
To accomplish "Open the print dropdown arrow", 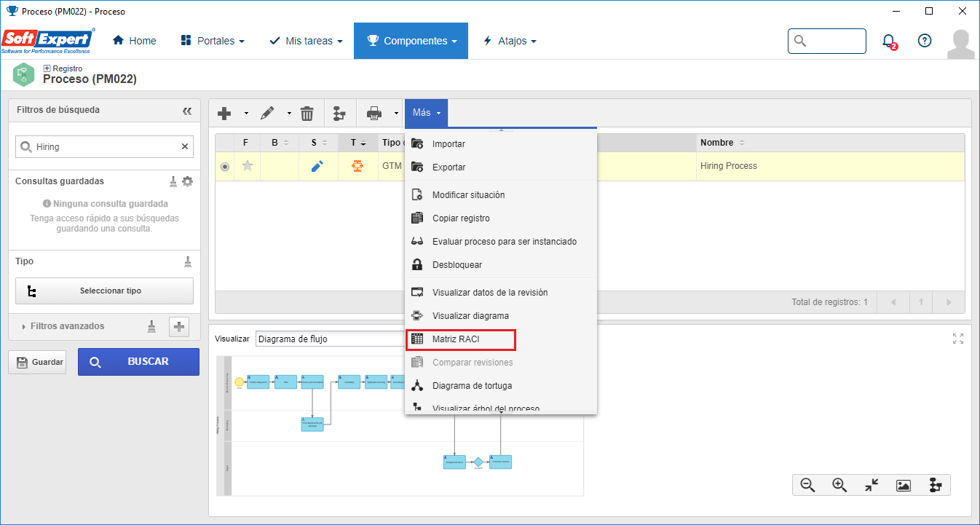I will (396, 114).
